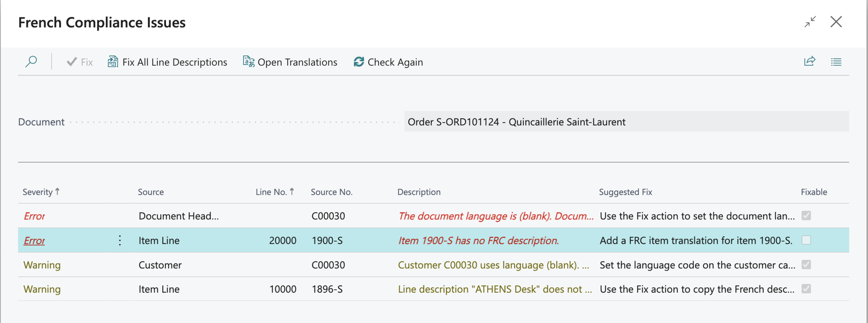The height and width of the screenshot is (323, 868).
Task: Sort by the Line No. column header
Action: tap(275, 192)
